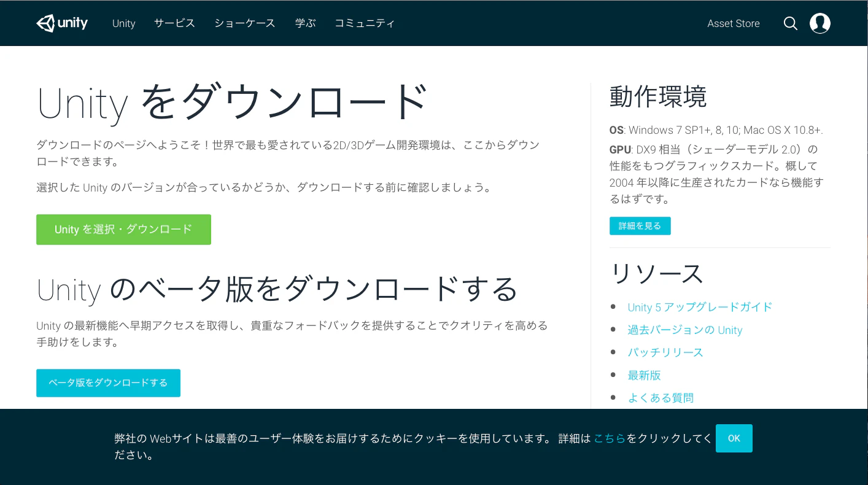Click the リソース heading

(x=656, y=274)
